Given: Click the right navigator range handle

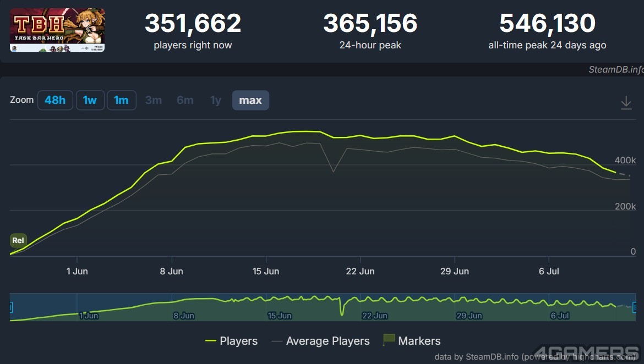Looking at the screenshot, I should tap(635, 307).
